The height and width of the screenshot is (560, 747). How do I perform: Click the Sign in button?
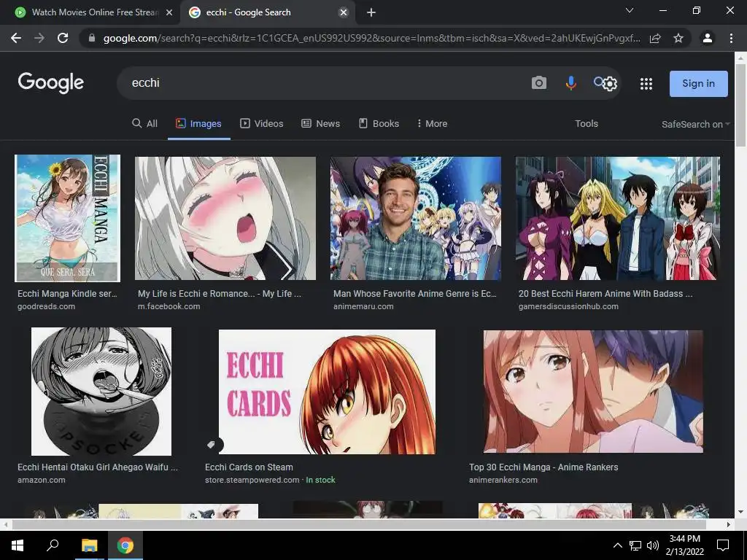(x=698, y=83)
